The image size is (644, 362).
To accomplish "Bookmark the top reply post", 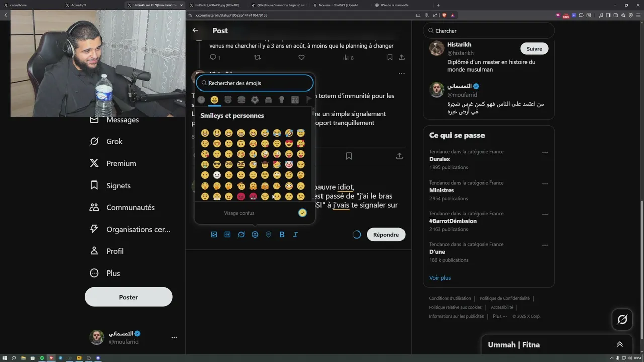I will click(x=390, y=57).
